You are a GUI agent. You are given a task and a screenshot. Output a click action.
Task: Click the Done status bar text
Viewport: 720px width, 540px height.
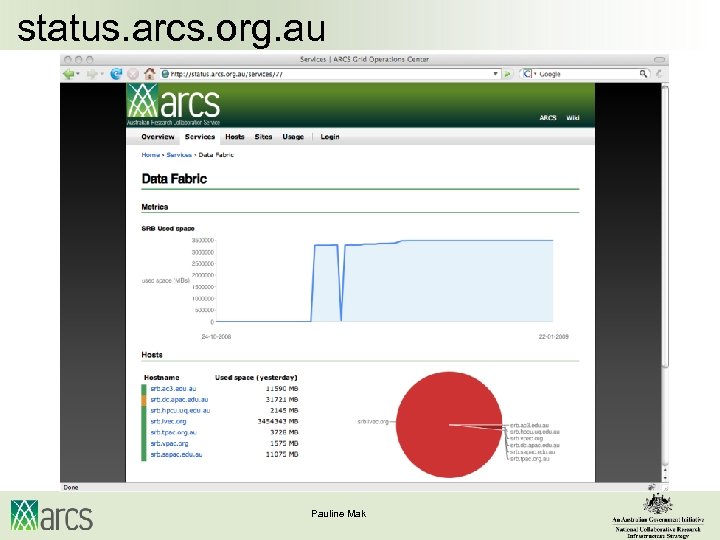(71, 487)
